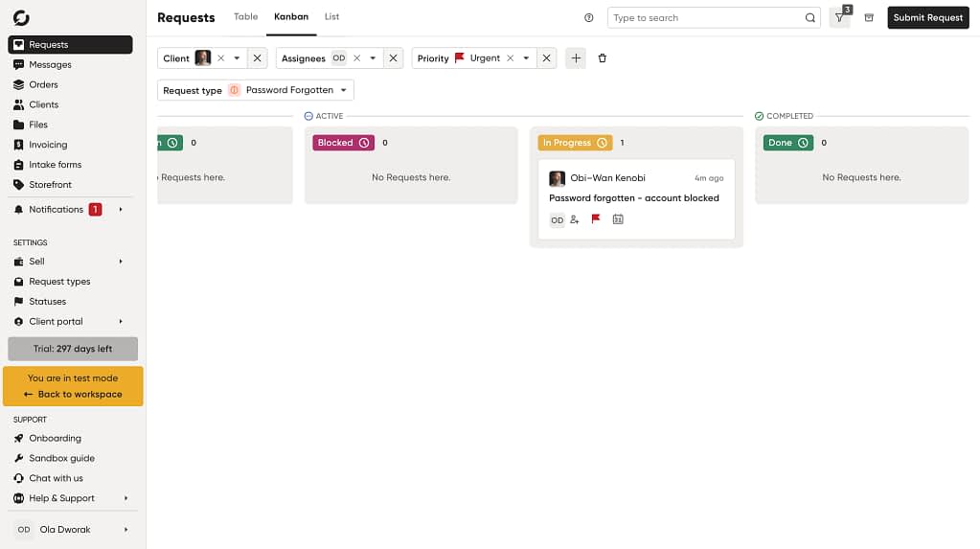The height and width of the screenshot is (549, 980).
Task: Click the Back to workspace link
Action: (73, 395)
